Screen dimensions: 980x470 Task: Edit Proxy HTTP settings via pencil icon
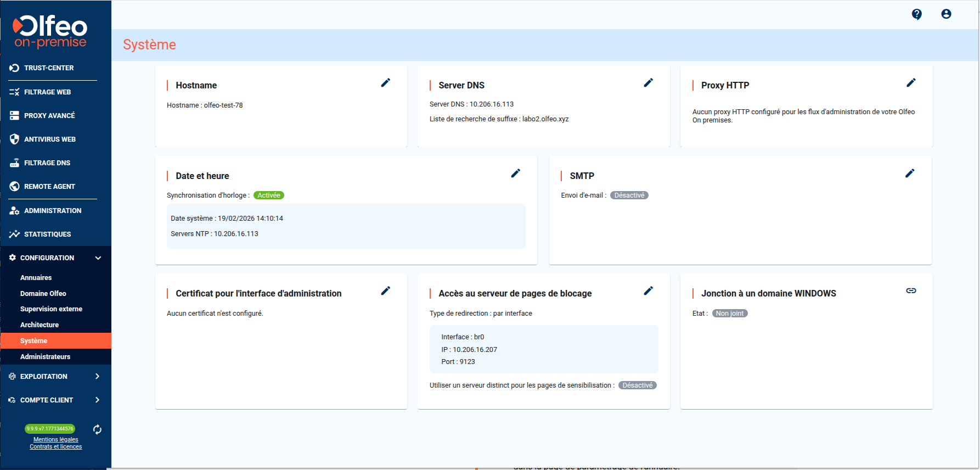(911, 83)
